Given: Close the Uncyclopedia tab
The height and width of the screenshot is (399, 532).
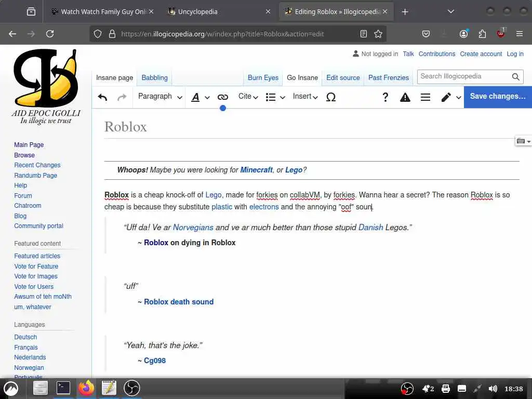Looking at the screenshot, I should coord(268,12).
